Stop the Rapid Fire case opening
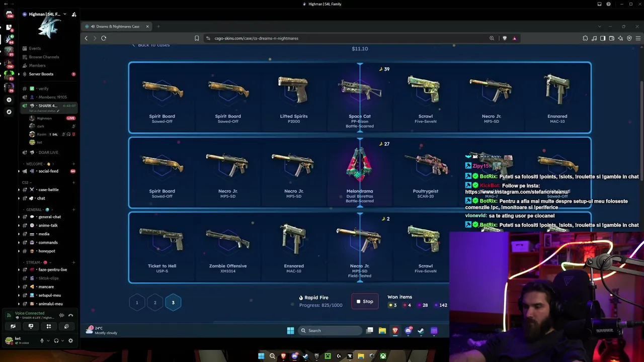644x362 pixels. click(365, 302)
